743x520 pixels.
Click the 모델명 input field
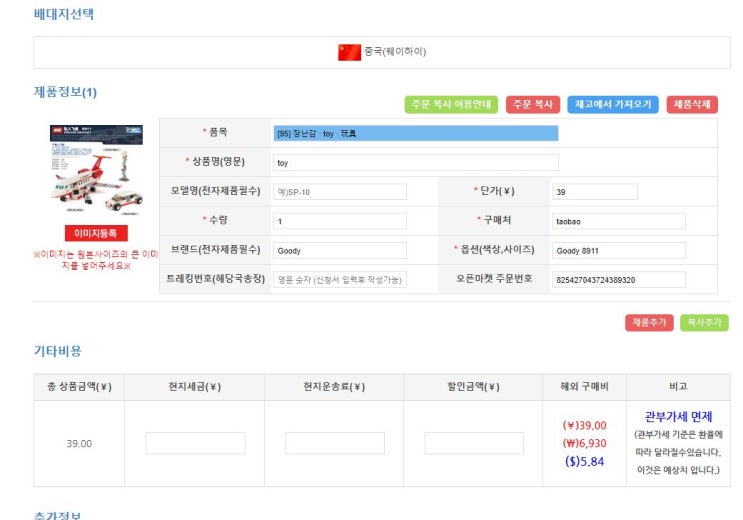[x=340, y=192]
